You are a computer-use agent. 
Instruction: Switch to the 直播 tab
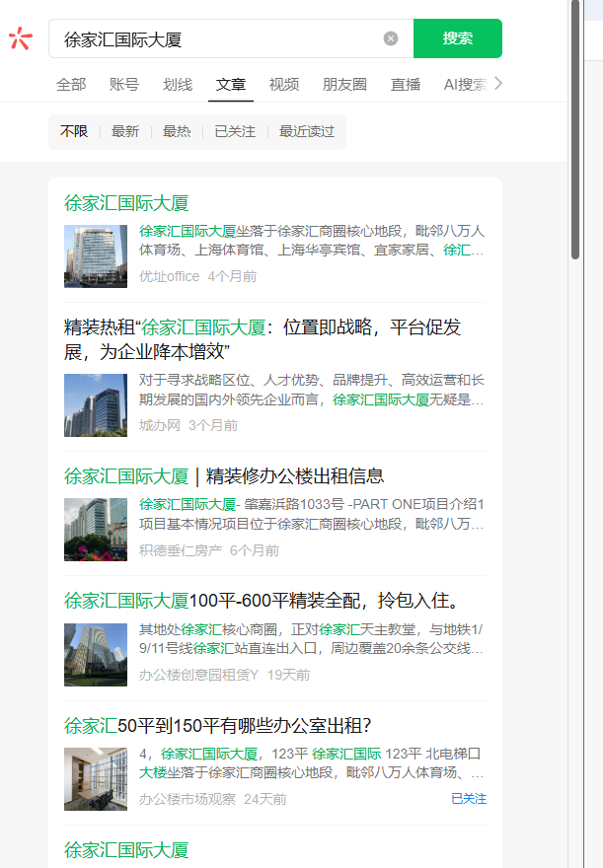(406, 84)
